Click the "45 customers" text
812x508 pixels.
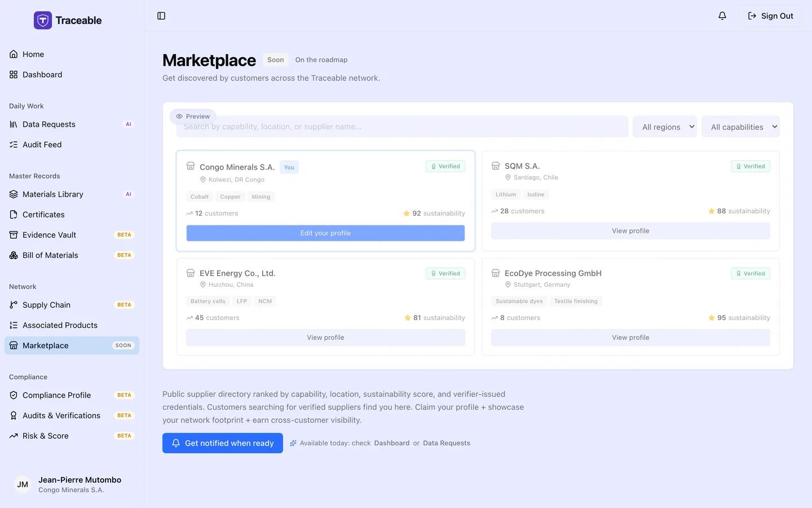tap(217, 318)
